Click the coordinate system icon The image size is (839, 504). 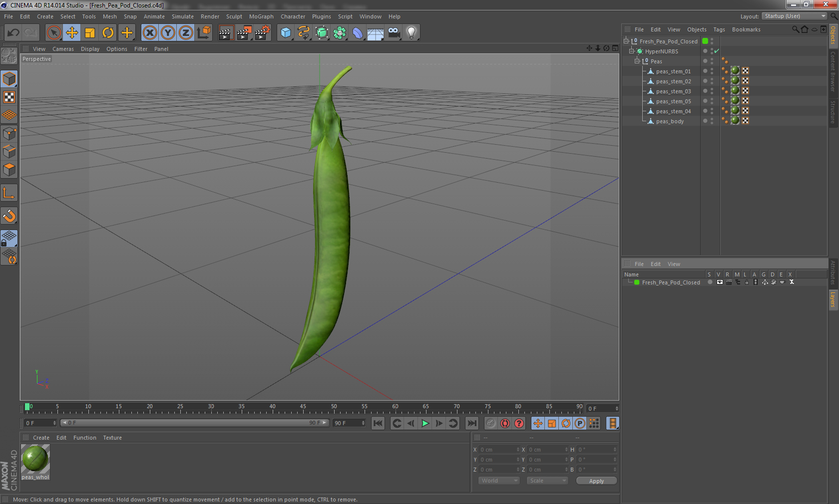tap(204, 33)
